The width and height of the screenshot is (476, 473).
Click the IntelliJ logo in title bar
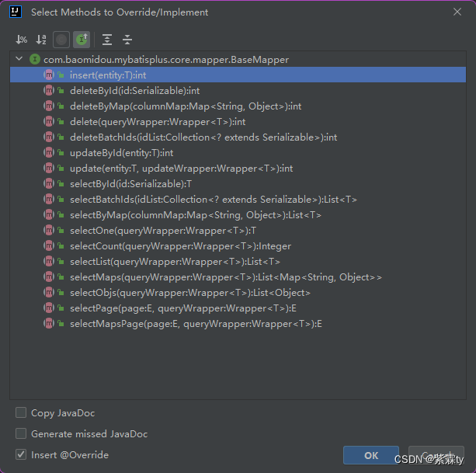click(15, 12)
